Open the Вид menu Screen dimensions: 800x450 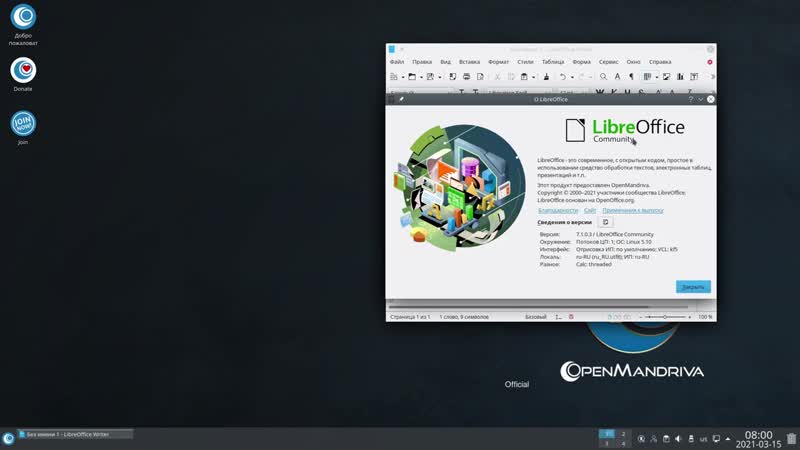tap(445, 62)
